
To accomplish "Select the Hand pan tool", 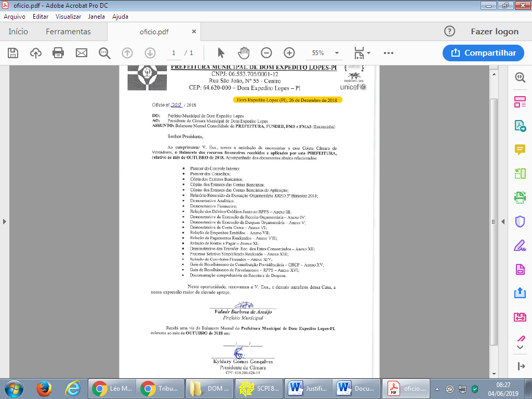I will coord(244,52).
